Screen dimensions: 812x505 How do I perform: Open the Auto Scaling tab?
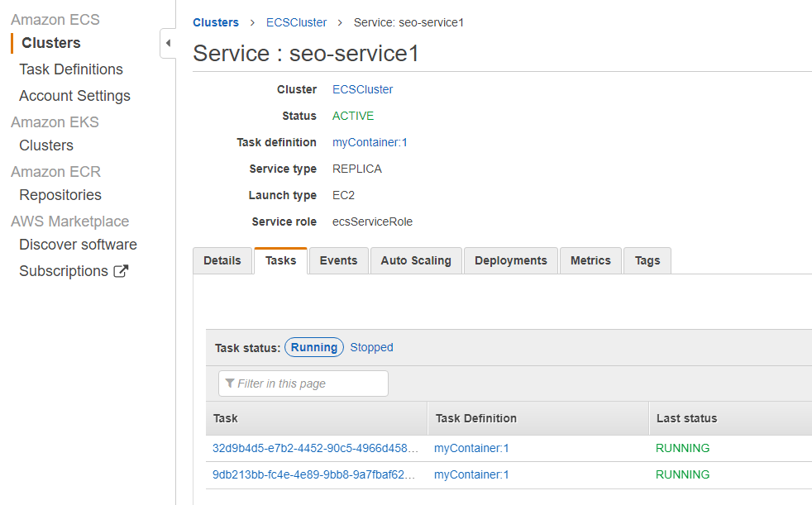pos(416,260)
